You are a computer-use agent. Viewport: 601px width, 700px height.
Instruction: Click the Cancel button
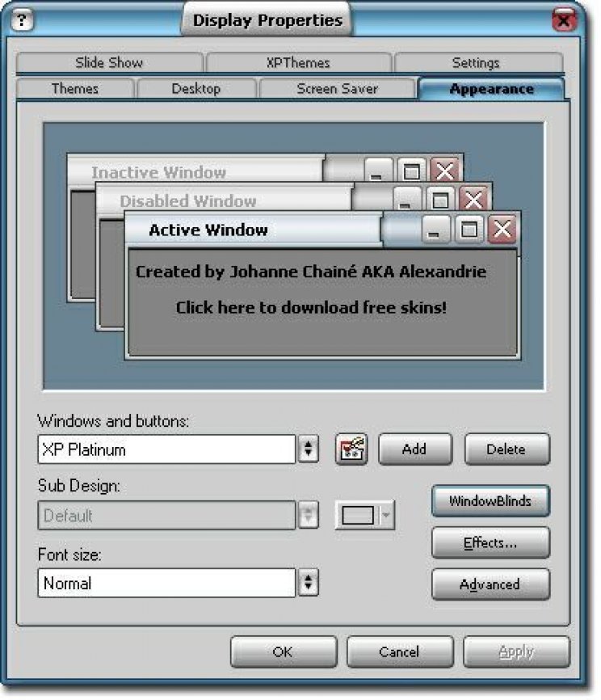pyautogui.click(x=400, y=652)
